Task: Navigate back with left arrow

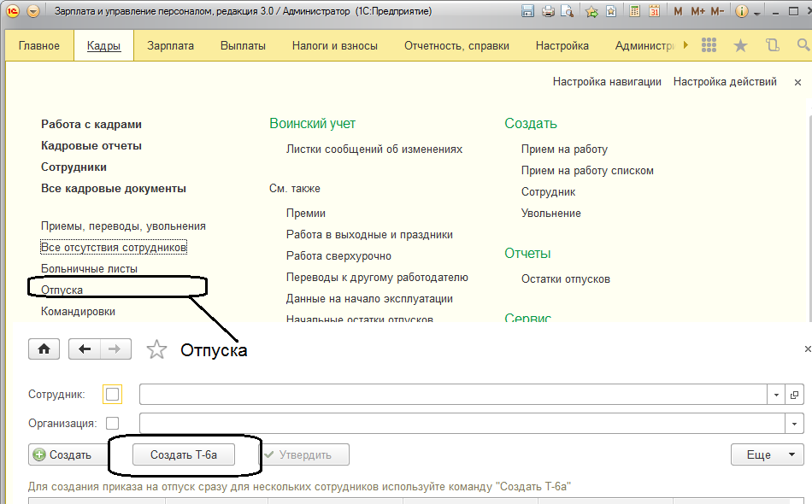Action: point(85,349)
